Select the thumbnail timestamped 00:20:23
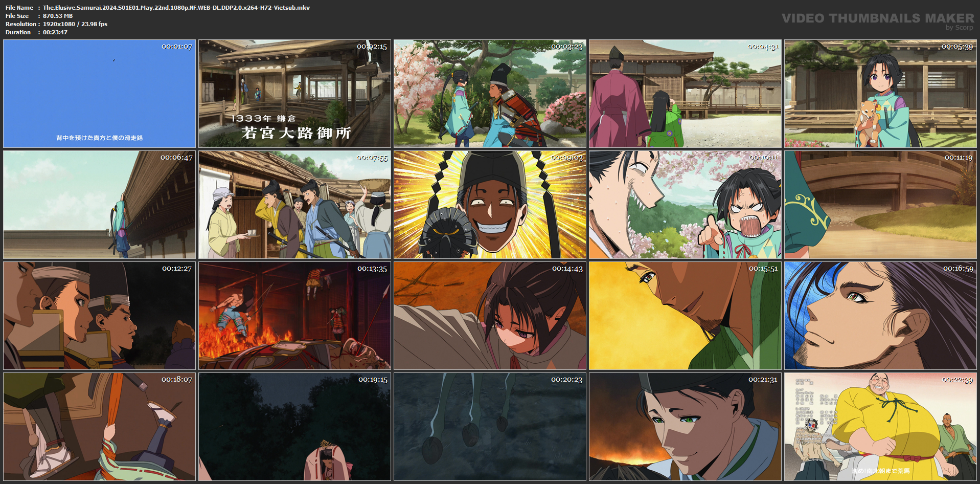 [490, 427]
